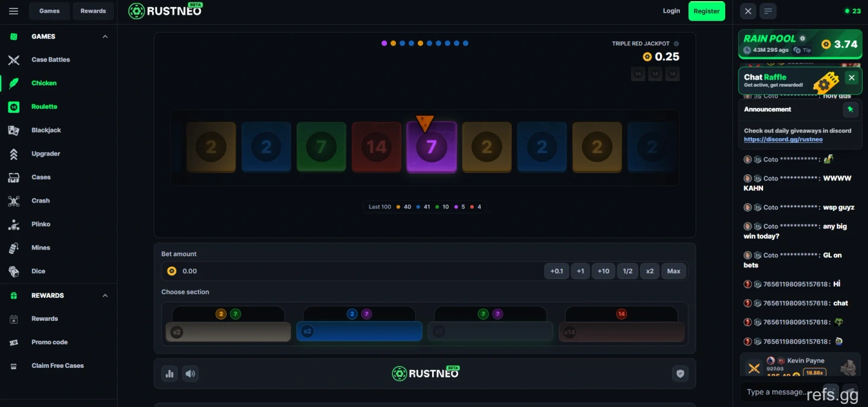The height and width of the screenshot is (407, 868).
Task: Set bet to Max
Action: [674, 271]
